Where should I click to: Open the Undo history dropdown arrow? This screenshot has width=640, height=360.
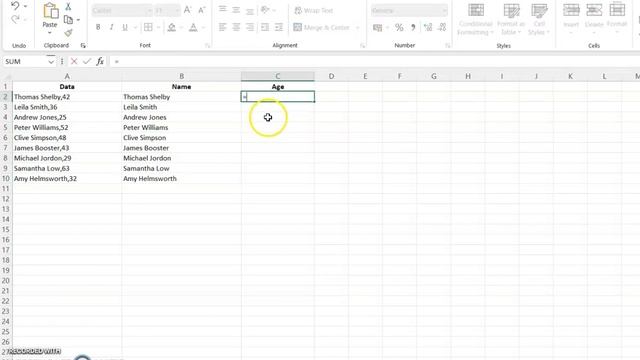click(x=25, y=6)
